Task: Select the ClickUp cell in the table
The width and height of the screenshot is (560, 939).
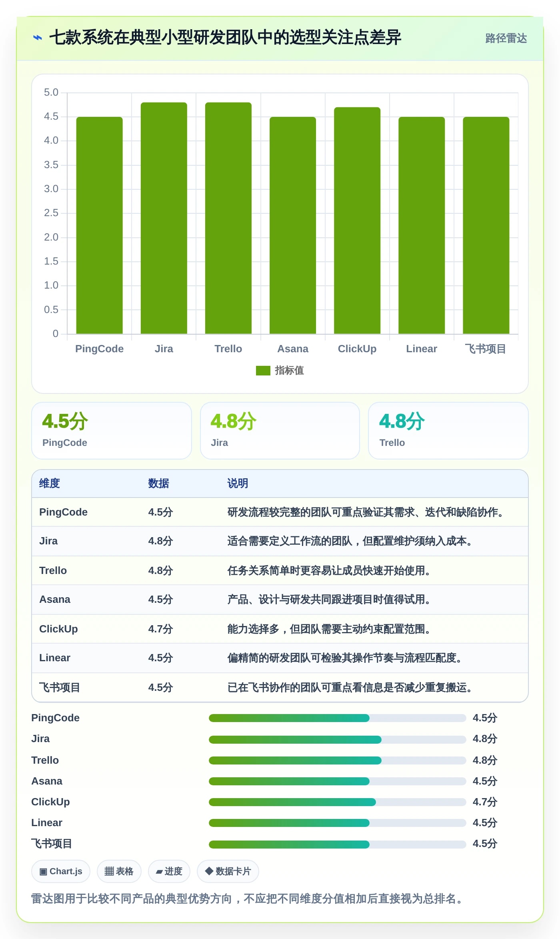Action: [58, 629]
